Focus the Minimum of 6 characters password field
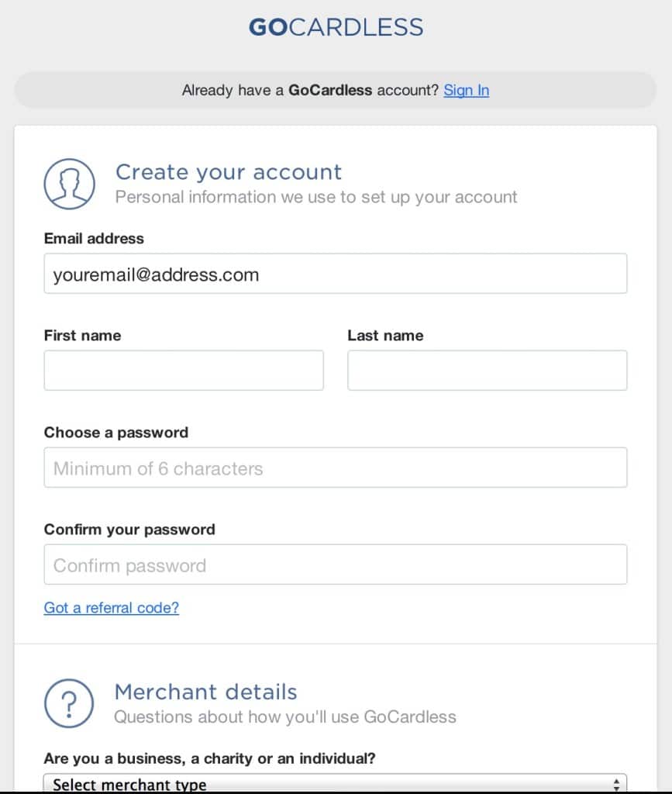 click(x=336, y=468)
